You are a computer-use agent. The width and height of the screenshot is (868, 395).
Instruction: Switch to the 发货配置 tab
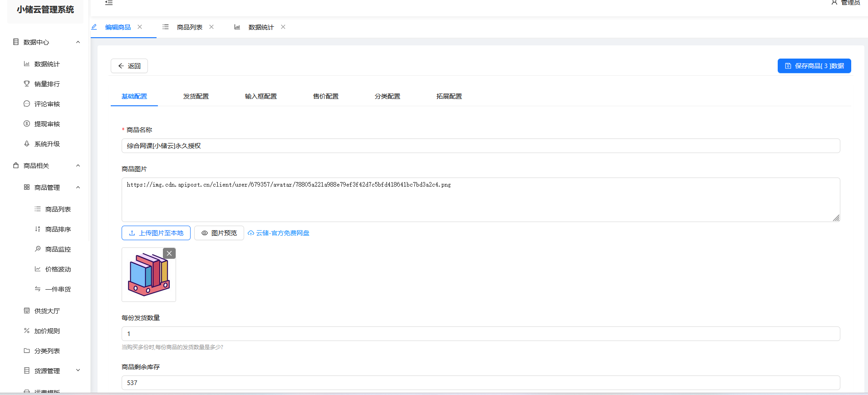pyautogui.click(x=196, y=96)
